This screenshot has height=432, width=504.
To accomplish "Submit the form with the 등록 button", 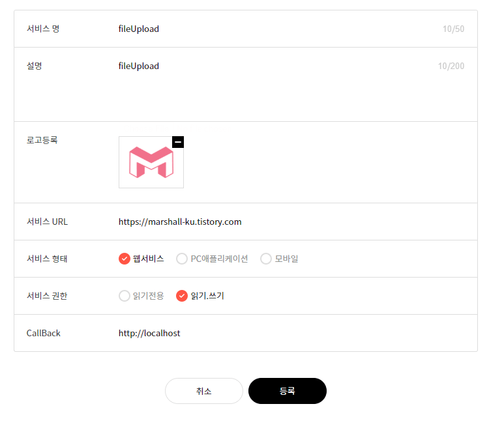I will click(x=287, y=391).
